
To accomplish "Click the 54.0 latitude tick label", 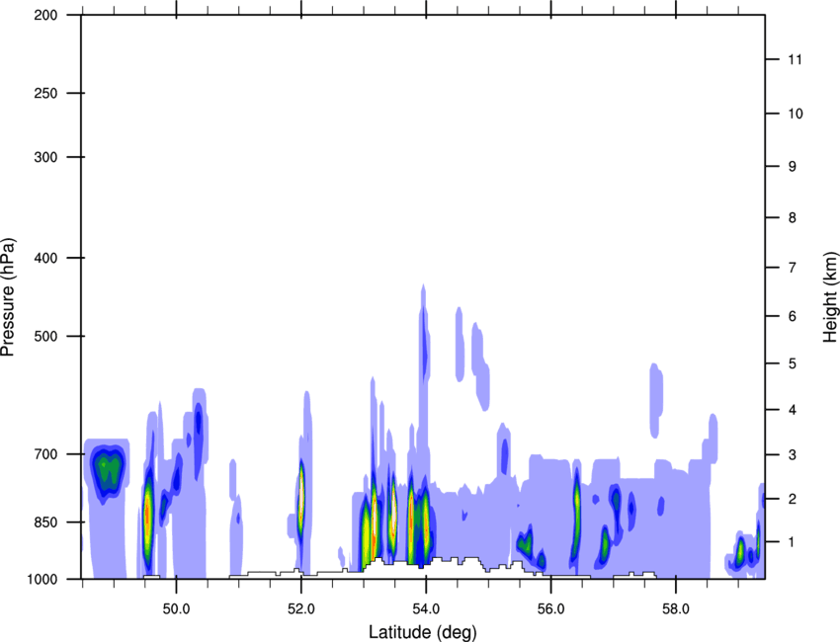I will (427, 609).
